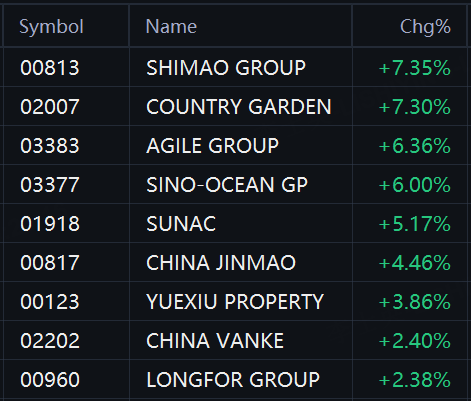Select LONGFOR GROUP stock name
This screenshot has height=401, width=471.
tap(233, 380)
